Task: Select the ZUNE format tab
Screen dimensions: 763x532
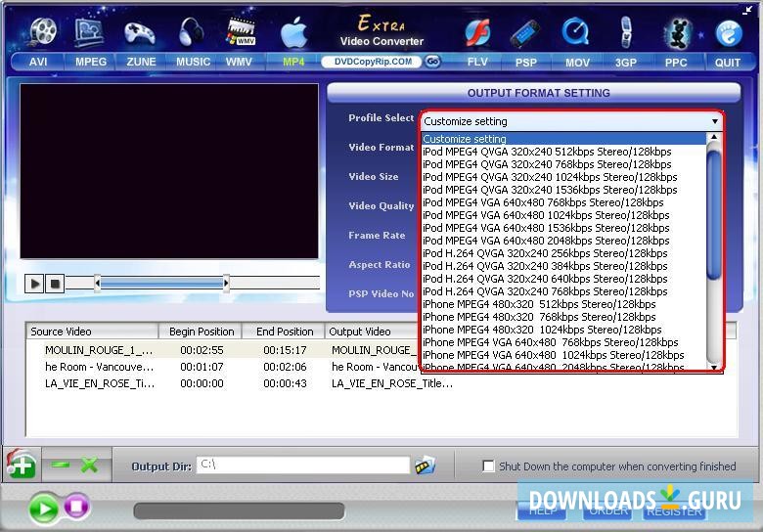Action: 141,63
